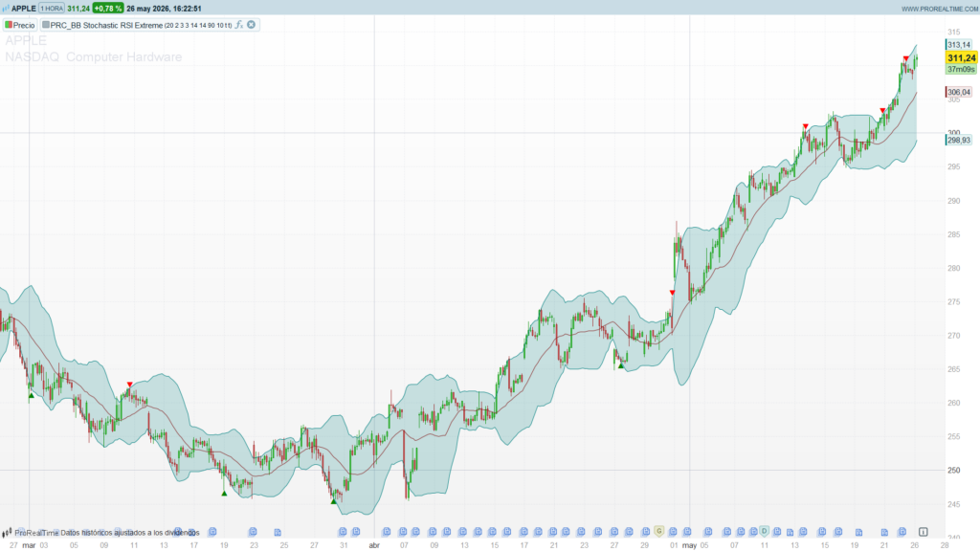Open the news icon above 25 March

click(278, 532)
